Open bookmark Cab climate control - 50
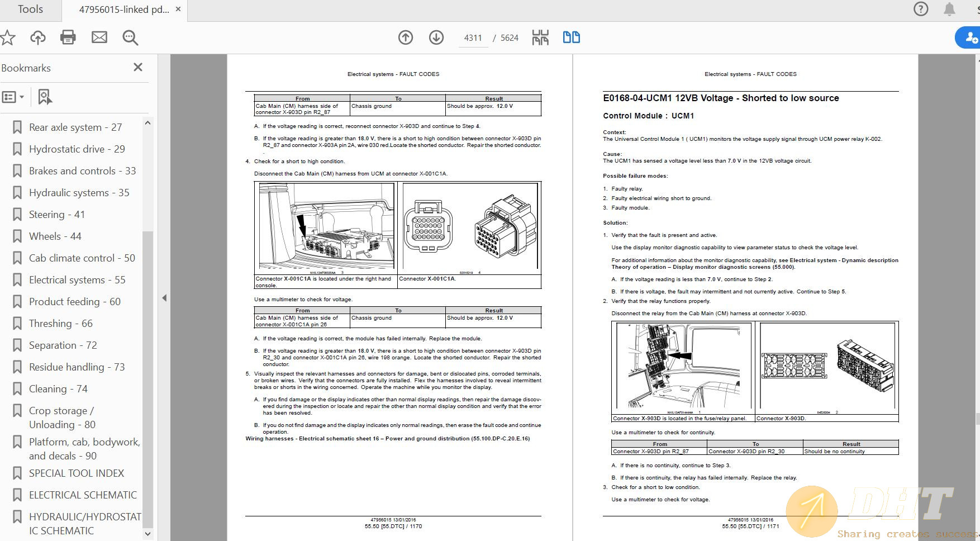Viewport: 980px width, 541px height. 82,258
